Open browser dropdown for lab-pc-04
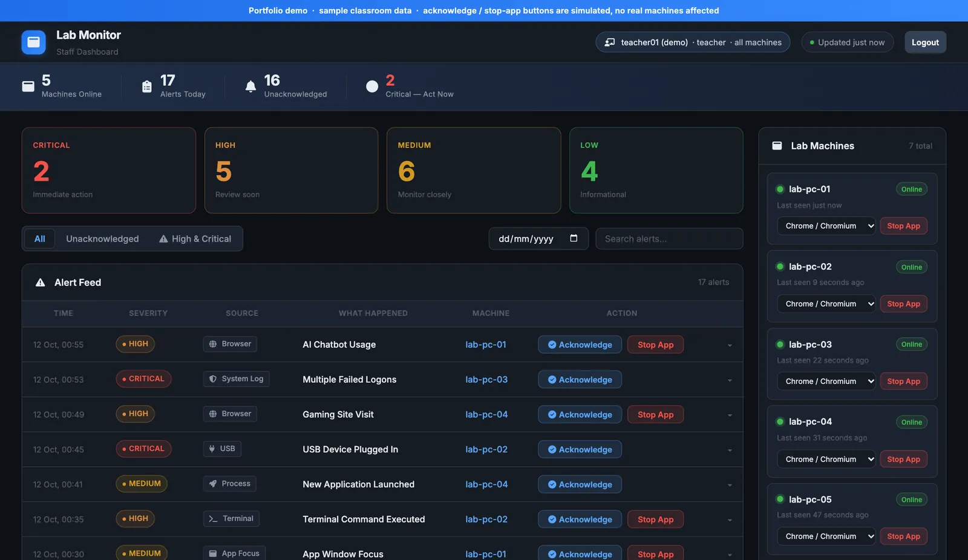The height and width of the screenshot is (560, 968). coord(826,459)
